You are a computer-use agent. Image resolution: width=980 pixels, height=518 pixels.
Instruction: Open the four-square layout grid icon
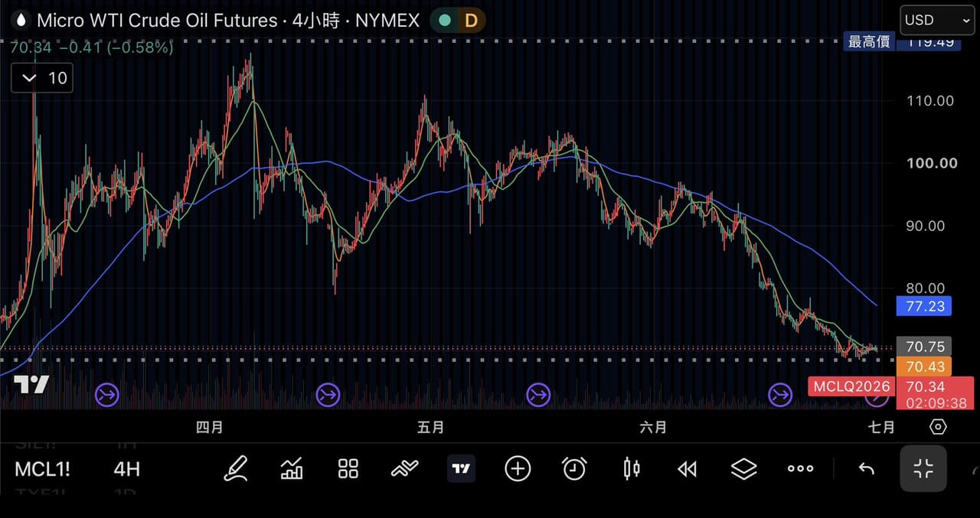(348, 469)
